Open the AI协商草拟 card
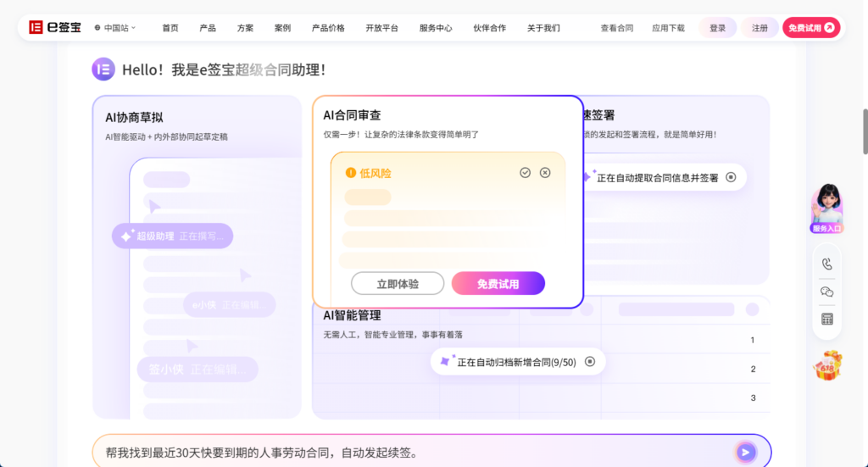 (x=197, y=257)
